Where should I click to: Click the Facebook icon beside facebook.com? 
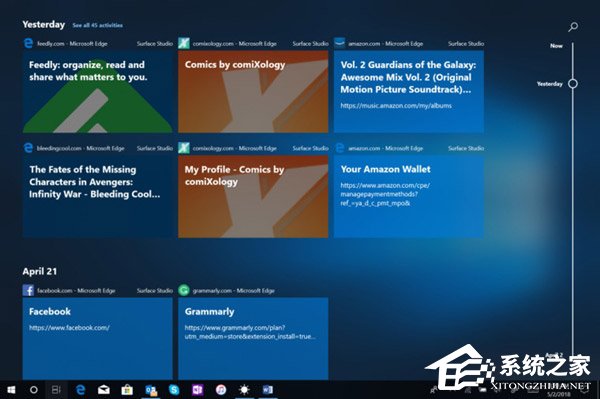coord(28,290)
